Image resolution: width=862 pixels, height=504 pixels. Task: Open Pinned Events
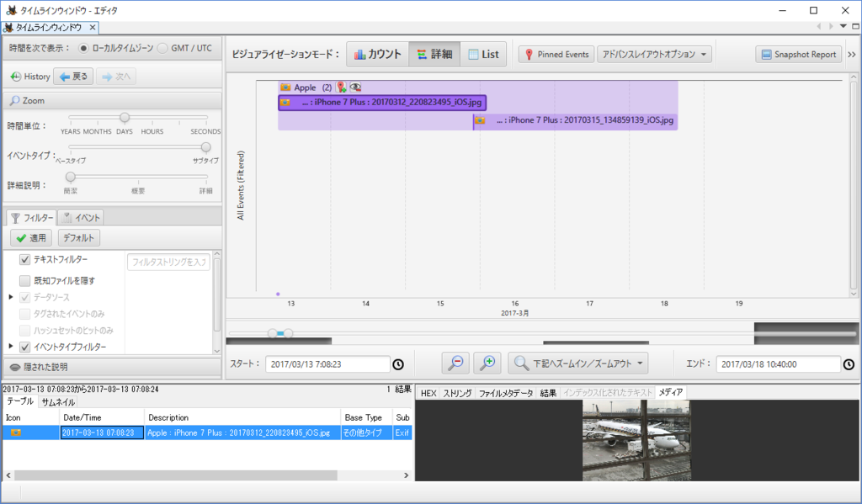556,55
